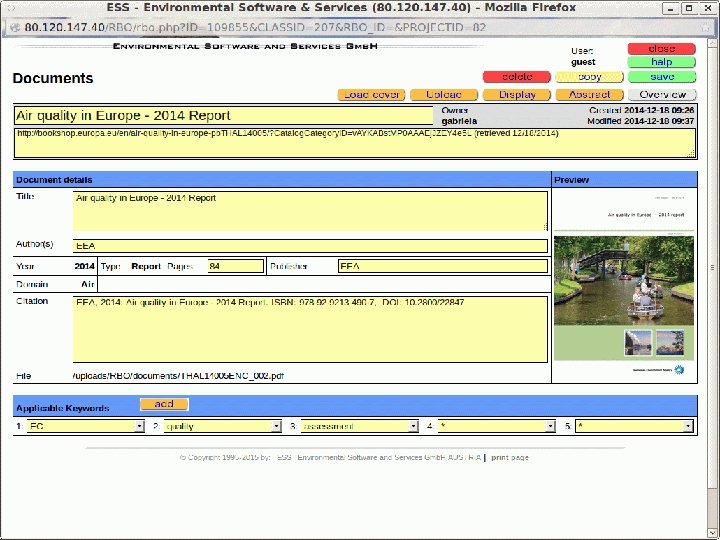Click the uploaded PDF file path text
720x540 pixels.
point(178,376)
